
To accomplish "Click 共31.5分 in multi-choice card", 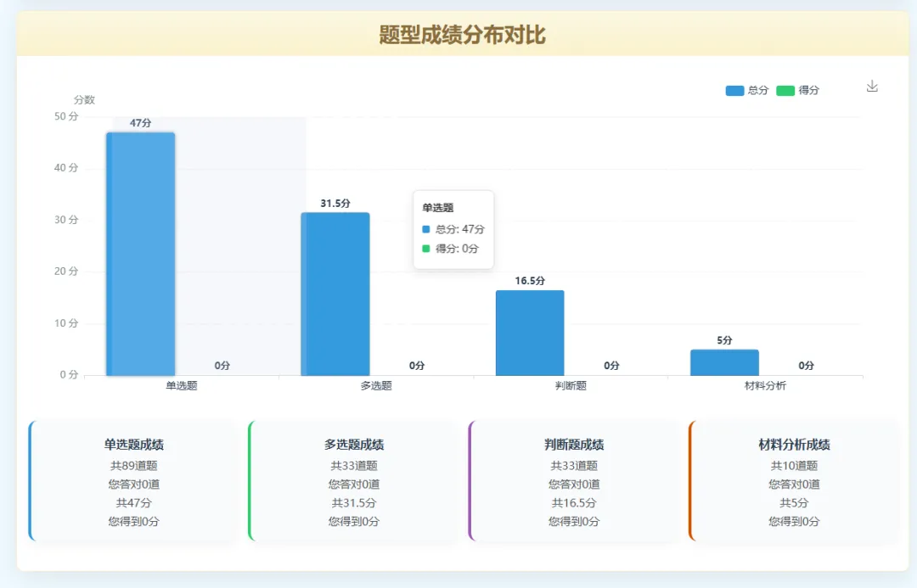I will click(x=354, y=502).
